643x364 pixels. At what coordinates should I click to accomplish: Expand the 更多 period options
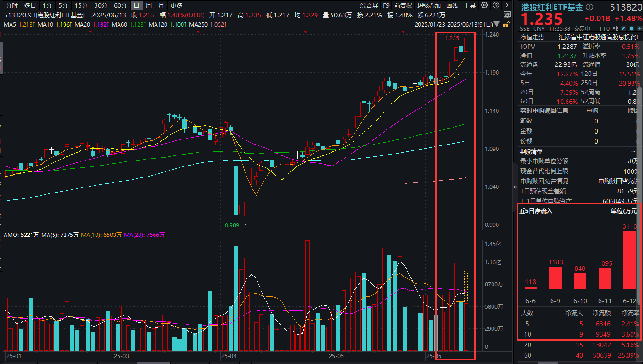click(x=176, y=5)
